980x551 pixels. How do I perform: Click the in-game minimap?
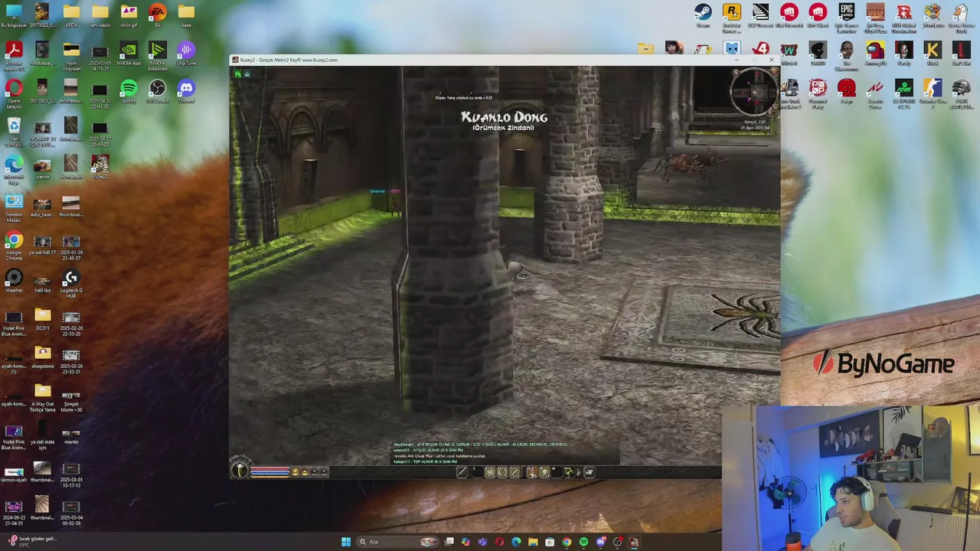pos(753,92)
